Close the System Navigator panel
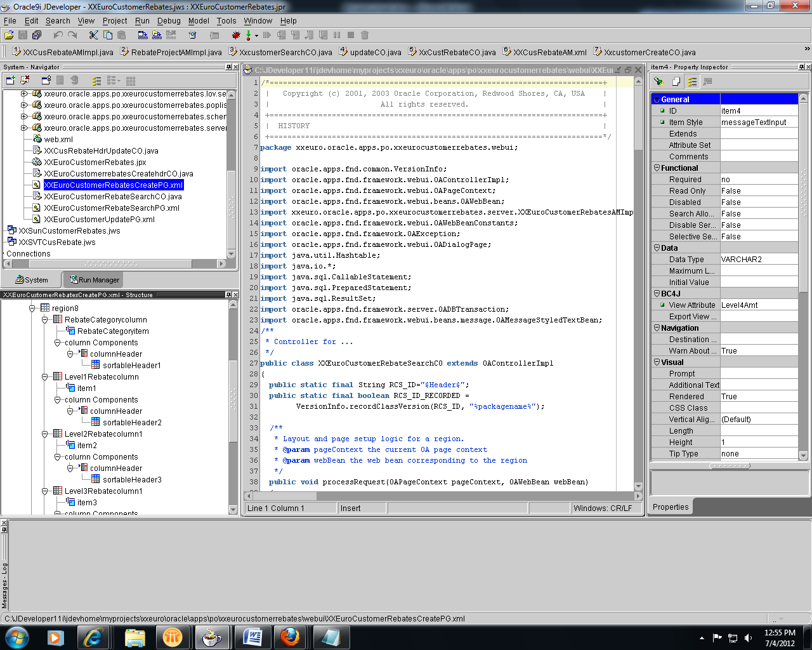This screenshot has width=812, height=650. (235, 67)
